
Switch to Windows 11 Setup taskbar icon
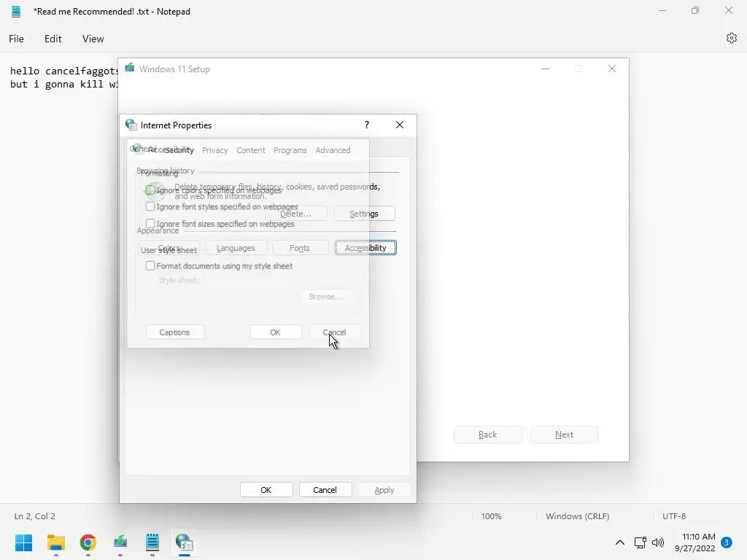(120, 542)
